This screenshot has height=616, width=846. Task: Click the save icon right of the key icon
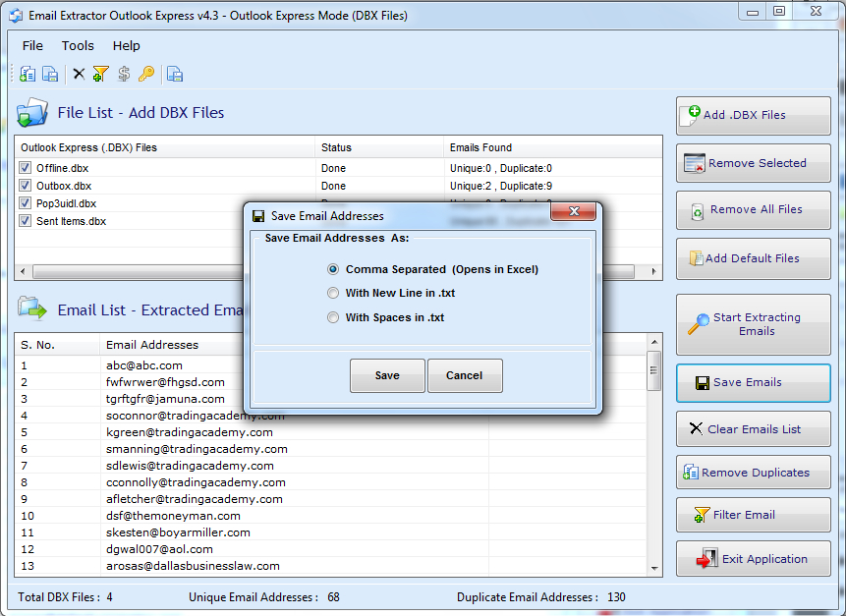pyautogui.click(x=175, y=74)
